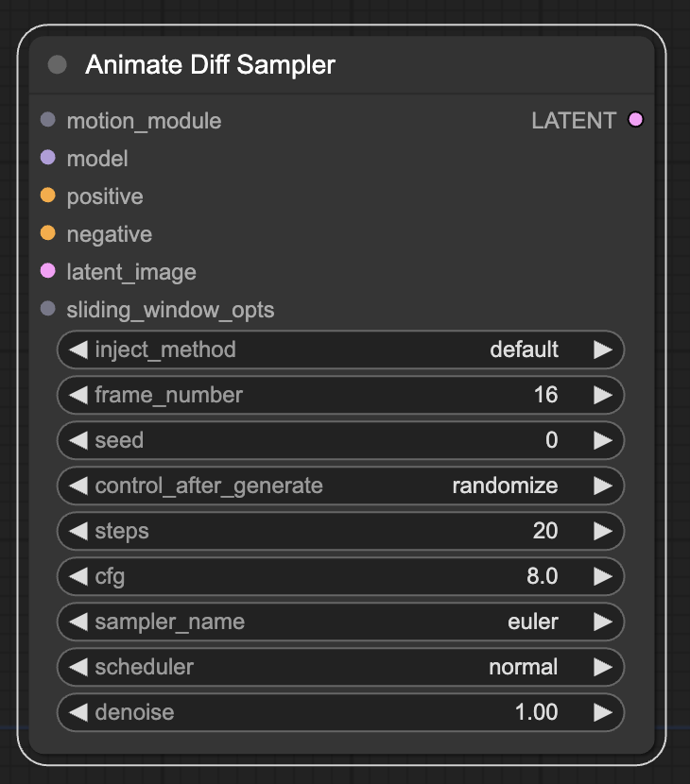Click the seed value field
Viewport: 690px width, 784px height.
340,440
